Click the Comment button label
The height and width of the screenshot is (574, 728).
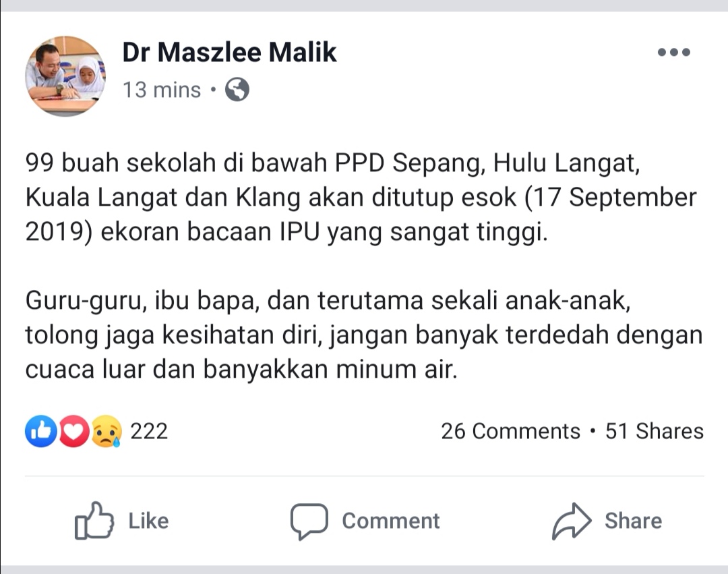(x=391, y=521)
